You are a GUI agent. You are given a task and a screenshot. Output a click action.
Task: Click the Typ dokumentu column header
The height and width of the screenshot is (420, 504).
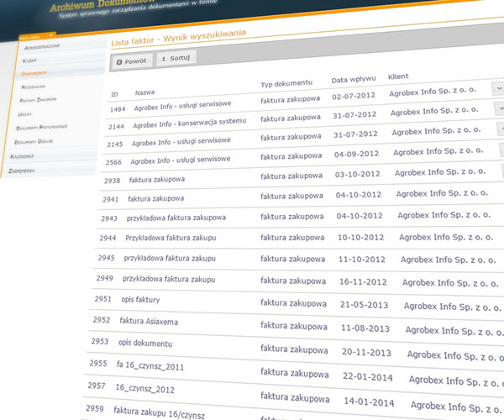click(286, 83)
